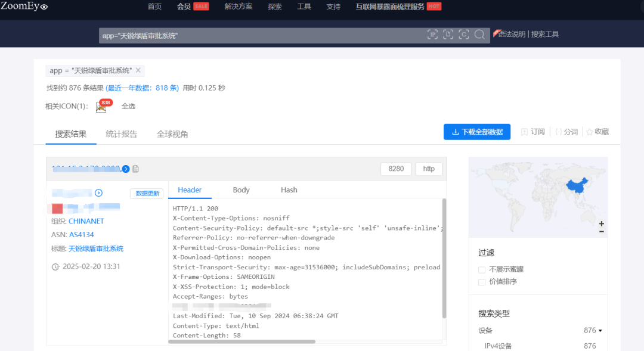
Task: Open the 工具 menu
Action: pyautogui.click(x=304, y=7)
